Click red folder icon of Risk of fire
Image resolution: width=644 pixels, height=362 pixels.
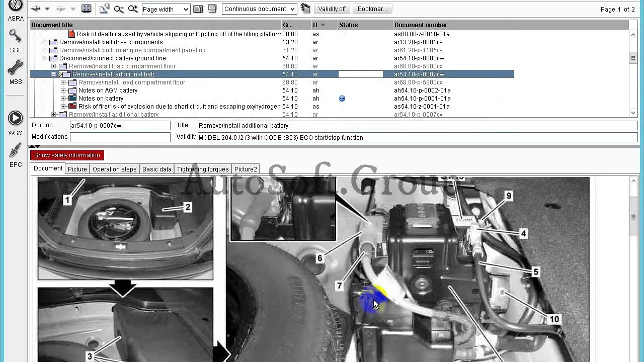coord(72,107)
